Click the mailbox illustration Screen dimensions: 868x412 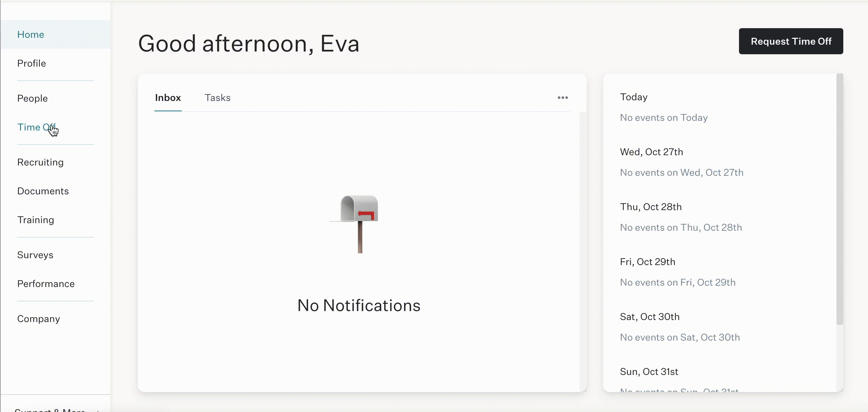[355, 224]
